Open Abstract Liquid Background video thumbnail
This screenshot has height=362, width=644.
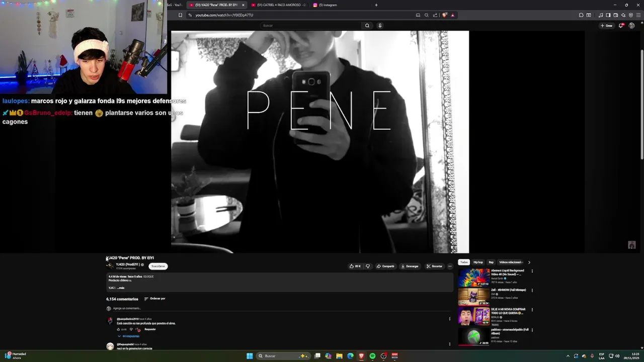(473, 277)
